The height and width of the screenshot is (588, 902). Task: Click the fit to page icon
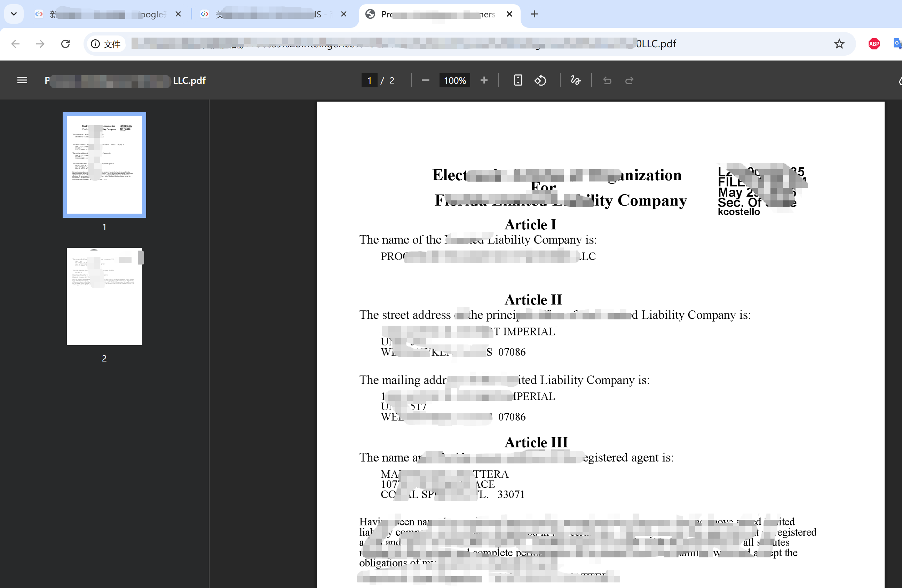coord(518,80)
